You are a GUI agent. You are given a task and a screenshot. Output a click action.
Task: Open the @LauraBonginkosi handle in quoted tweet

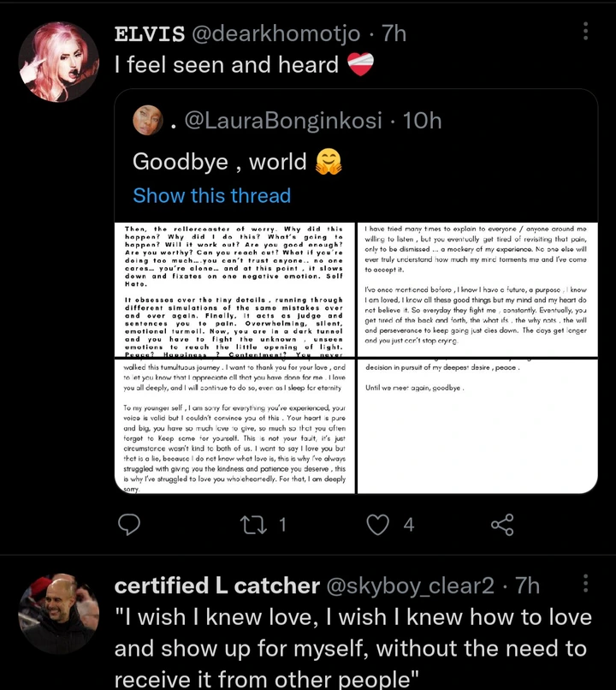coord(282,121)
